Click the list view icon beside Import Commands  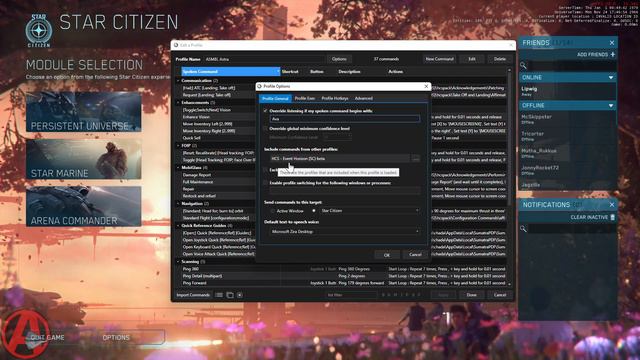pos(219,295)
